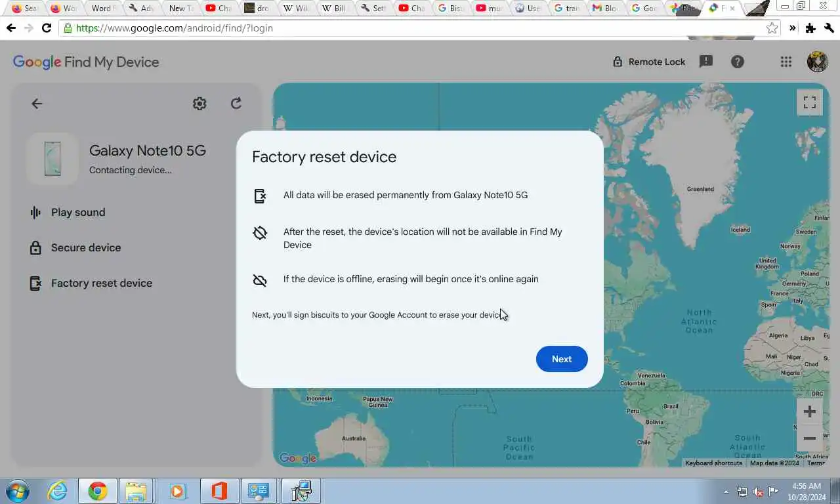The image size is (840, 504).
Task: Switch to the Wiki tab
Action: 295,9
